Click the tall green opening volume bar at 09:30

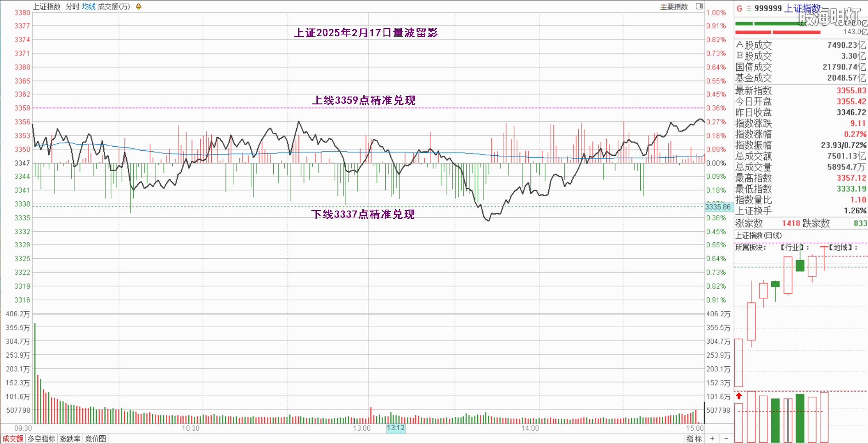34,373
